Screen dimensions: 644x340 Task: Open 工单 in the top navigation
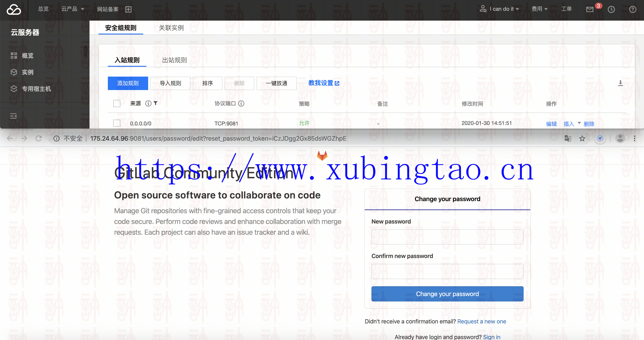click(x=567, y=9)
